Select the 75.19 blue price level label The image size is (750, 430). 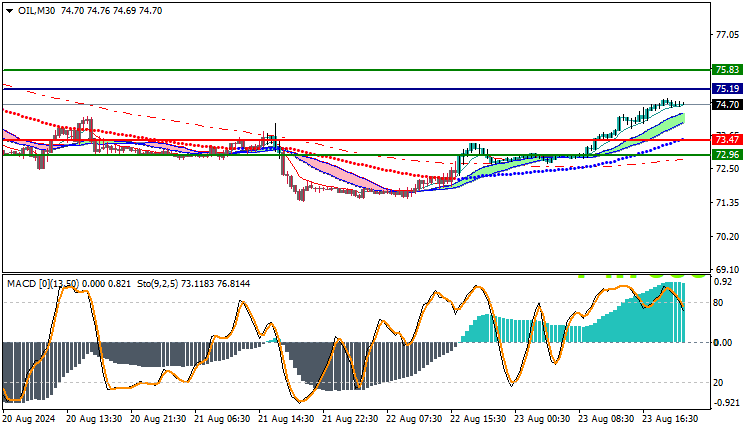[x=728, y=88]
